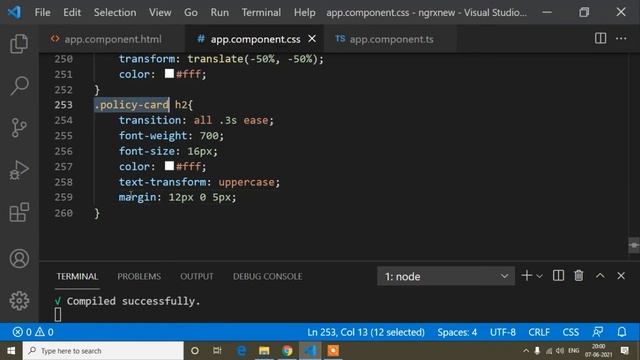Launch Microsoft Edge from the taskbar
The width and height of the screenshot is (640, 360).
point(241,351)
